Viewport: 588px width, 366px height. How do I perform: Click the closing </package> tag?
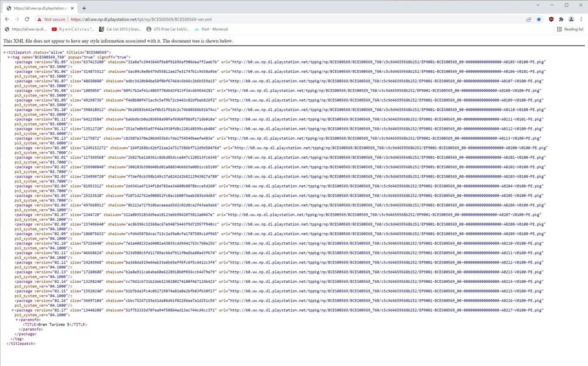click(26, 334)
